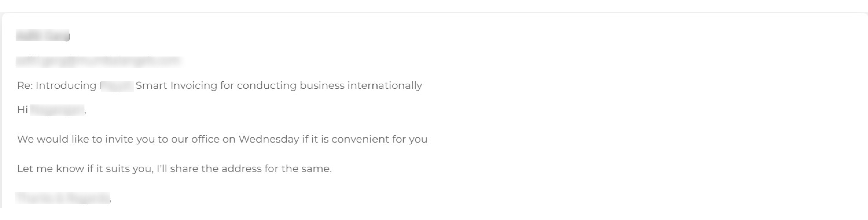Click the blurred sender email address
The image size is (868, 220).
[x=99, y=61]
